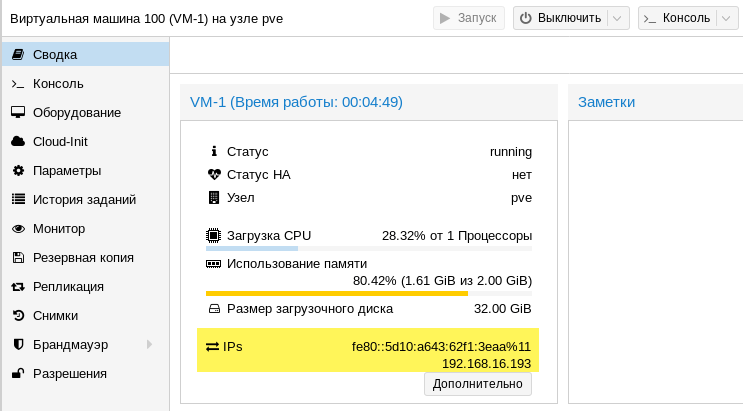Image resolution: width=743 pixels, height=411 pixels.
Task: Click the Monitor (Монитор) eye icon
Action: [x=17, y=228]
